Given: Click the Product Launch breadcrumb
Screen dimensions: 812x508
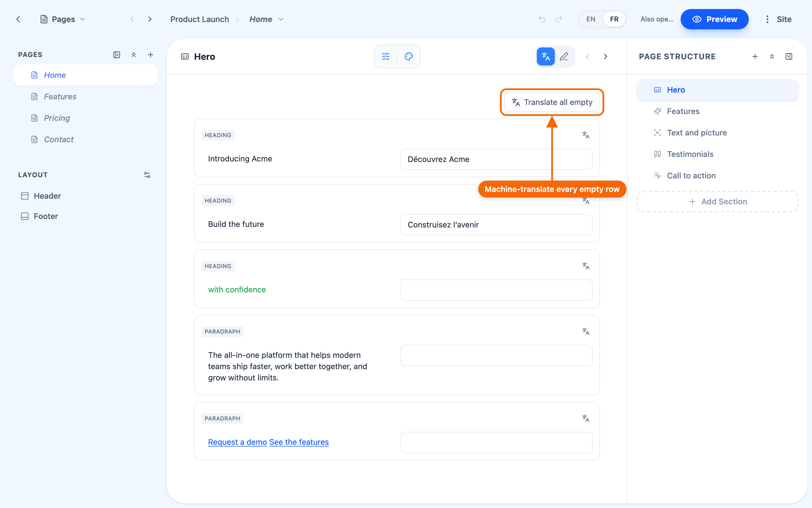Looking at the screenshot, I should click(x=200, y=19).
